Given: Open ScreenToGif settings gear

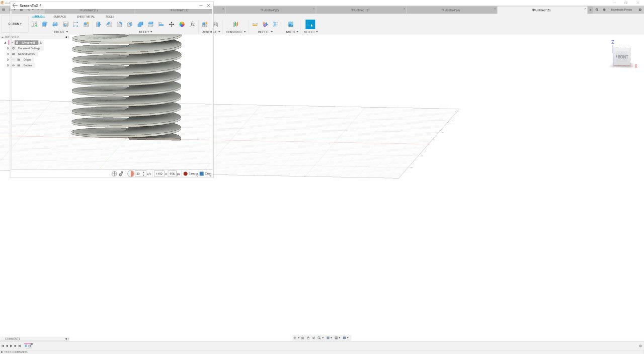Looking at the screenshot, I should click(121, 173).
